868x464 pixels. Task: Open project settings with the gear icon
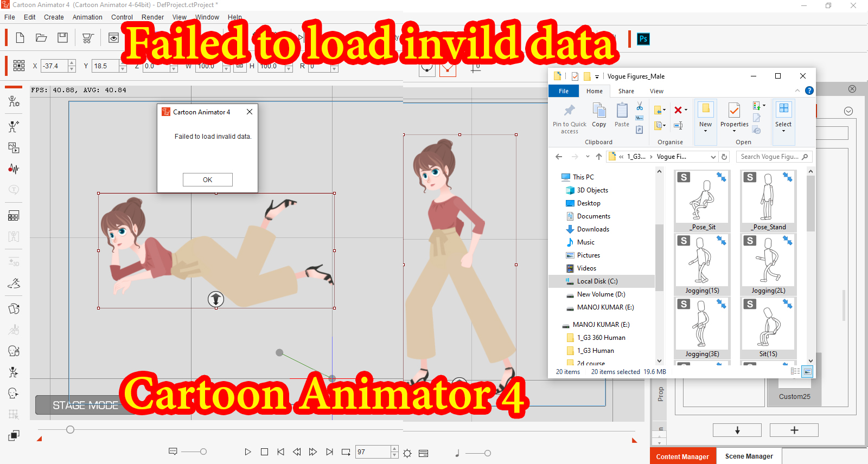click(407, 453)
